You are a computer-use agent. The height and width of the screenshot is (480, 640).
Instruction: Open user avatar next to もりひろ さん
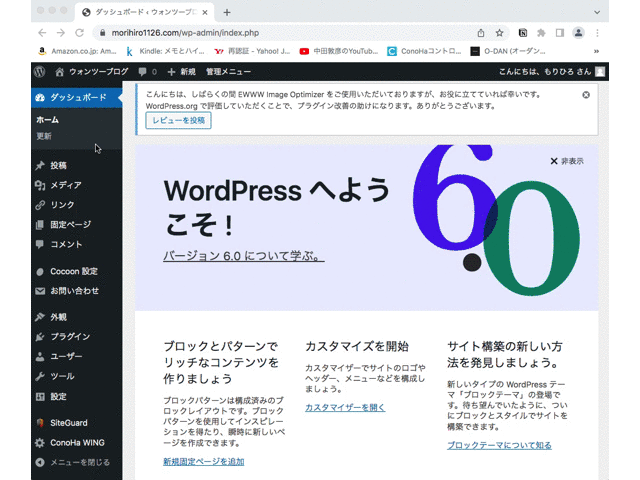[x=600, y=72]
